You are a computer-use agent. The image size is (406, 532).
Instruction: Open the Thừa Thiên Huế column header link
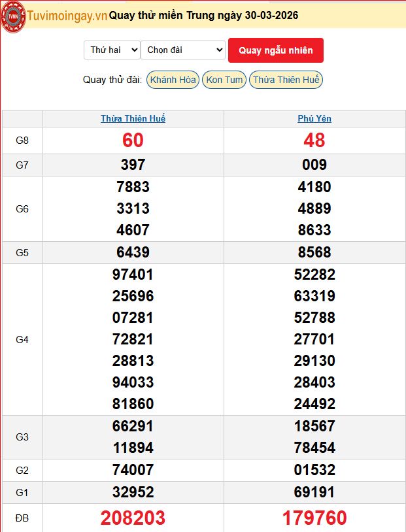[133, 118]
